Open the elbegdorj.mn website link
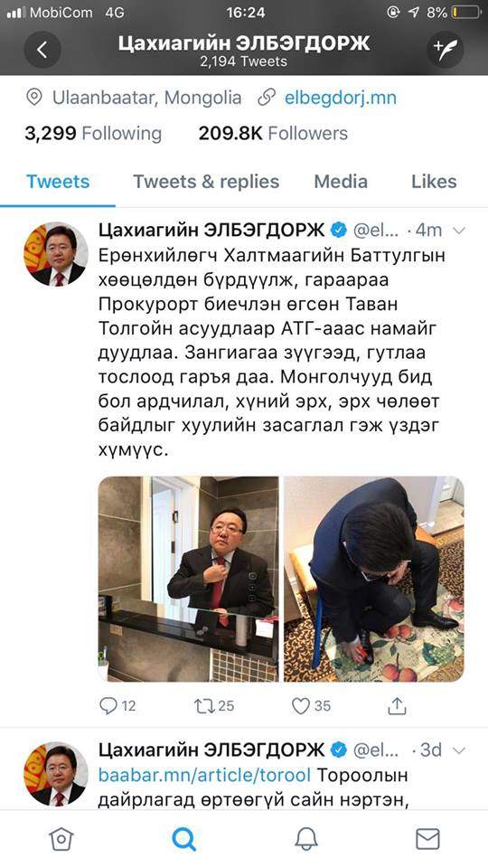The height and width of the screenshot is (868, 488). pyautogui.click(x=341, y=98)
